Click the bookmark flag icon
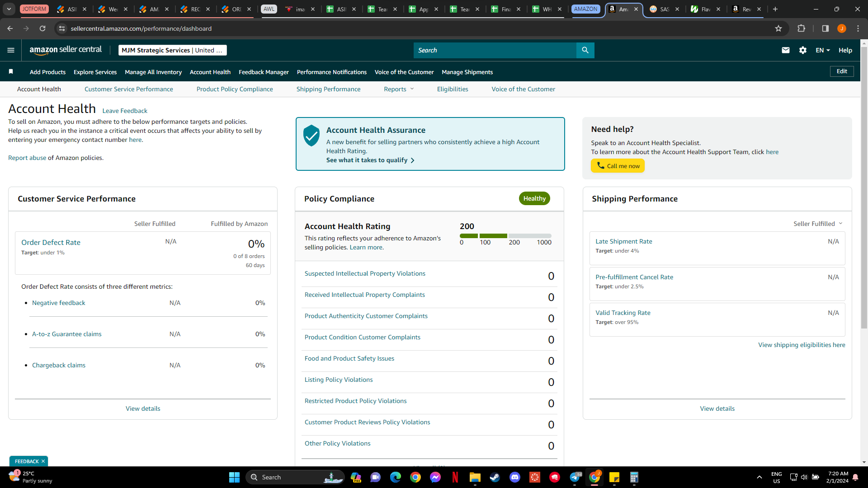Screen dimensions: 868x488 point(11,71)
